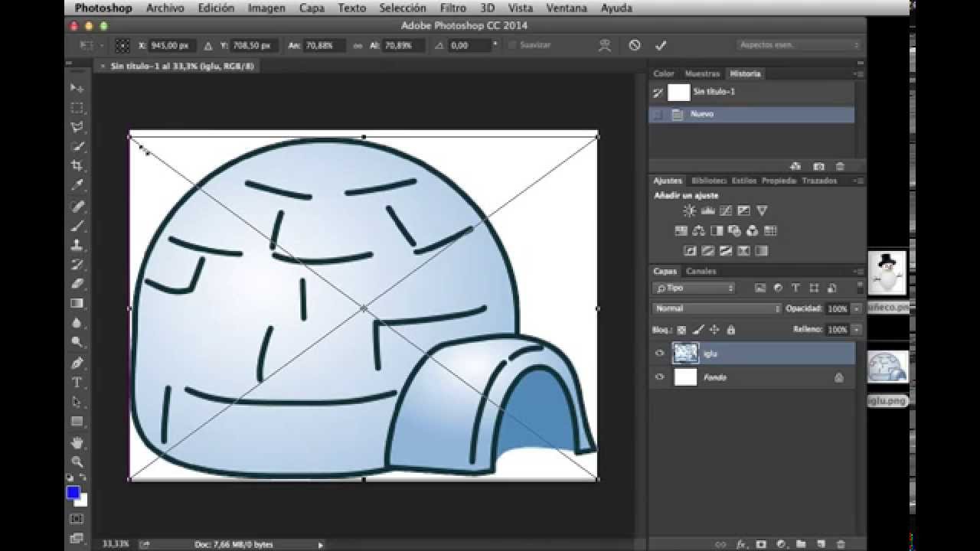The width and height of the screenshot is (980, 551).
Task: Select the Crop tool
Action: pos(77,165)
